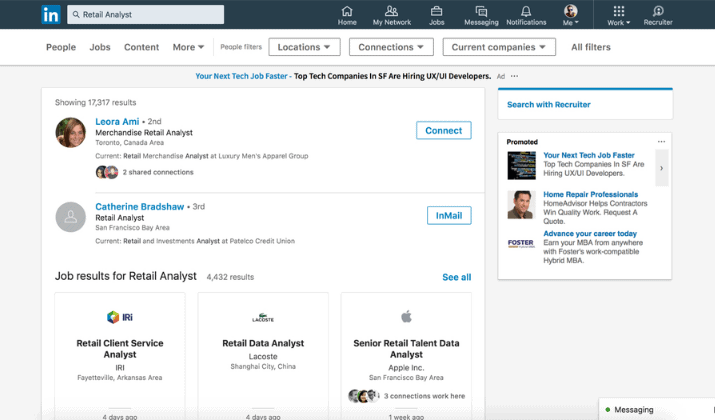Send InMail to Catherine Bradshaw
This screenshot has height=420, width=715.
pos(449,215)
